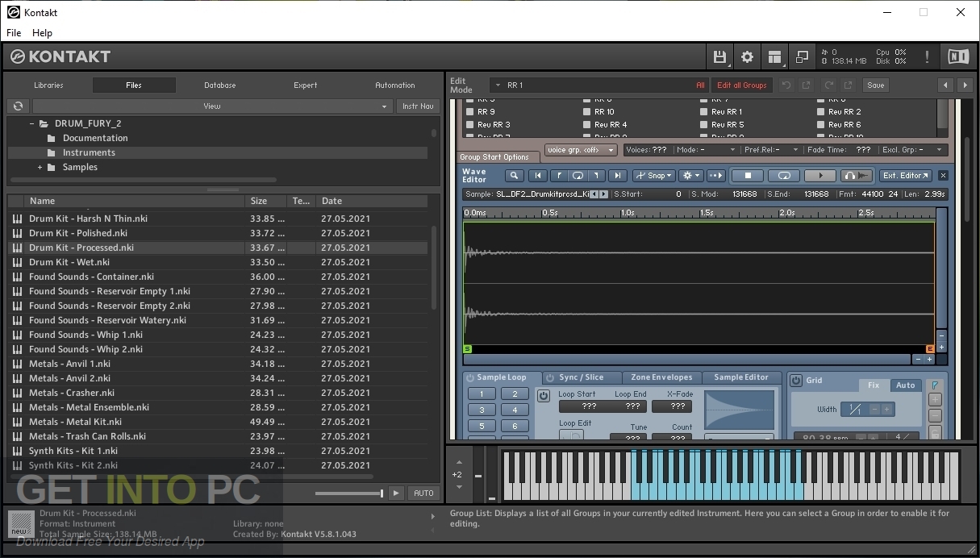
Task: Check the RR 9 group checkbox
Action: [x=470, y=112]
